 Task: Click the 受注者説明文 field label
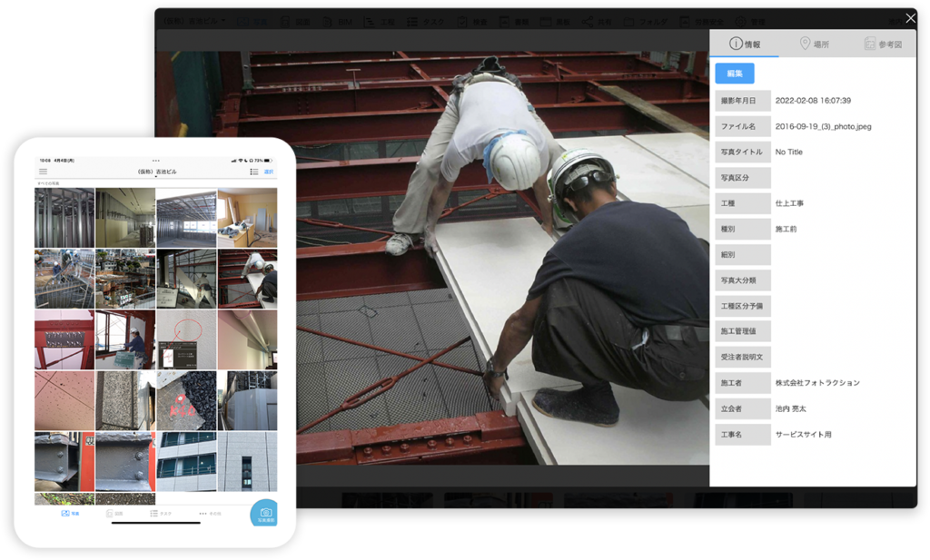click(743, 358)
